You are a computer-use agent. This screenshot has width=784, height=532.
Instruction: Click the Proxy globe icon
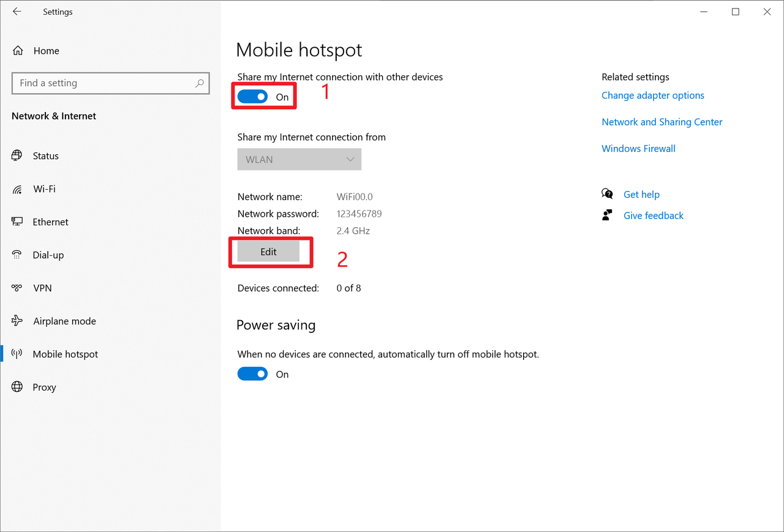coord(17,387)
